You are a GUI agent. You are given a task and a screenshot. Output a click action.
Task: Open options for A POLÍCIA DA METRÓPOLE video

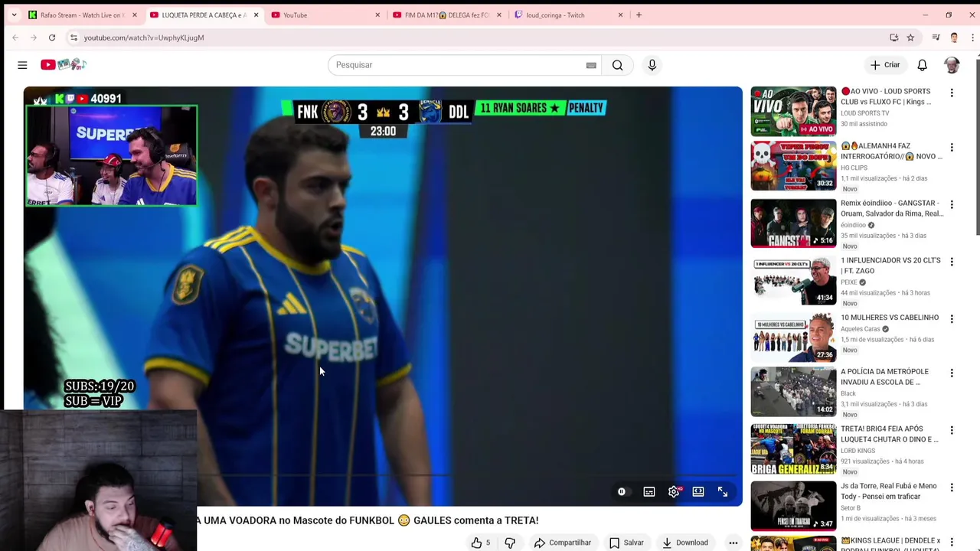pyautogui.click(x=952, y=373)
